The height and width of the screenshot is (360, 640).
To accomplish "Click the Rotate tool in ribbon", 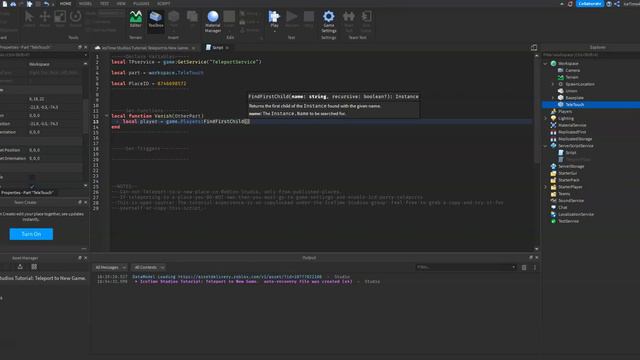I will click(76, 19).
